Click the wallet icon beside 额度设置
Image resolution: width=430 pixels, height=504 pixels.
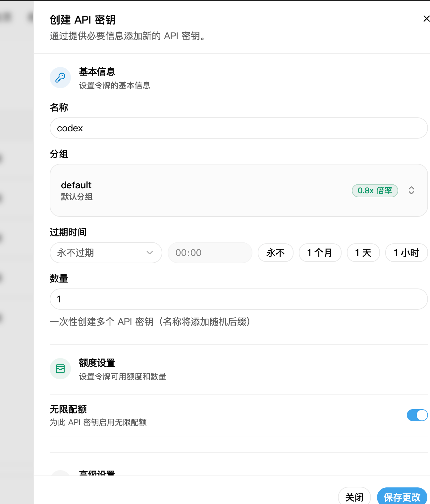tap(60, 369)
